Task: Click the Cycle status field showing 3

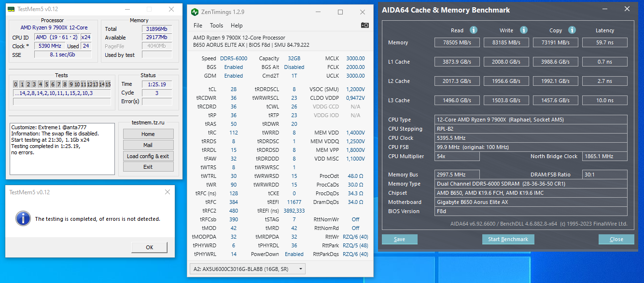Action: [157, 93]
